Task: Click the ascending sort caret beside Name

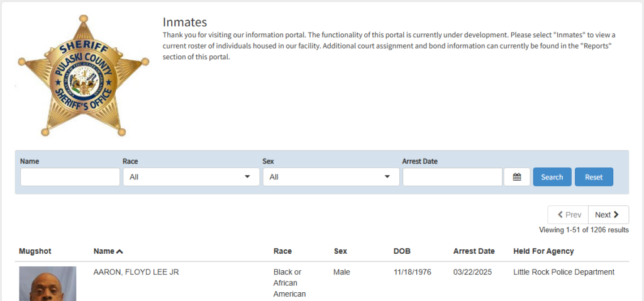Action: [x=119, y=251]
